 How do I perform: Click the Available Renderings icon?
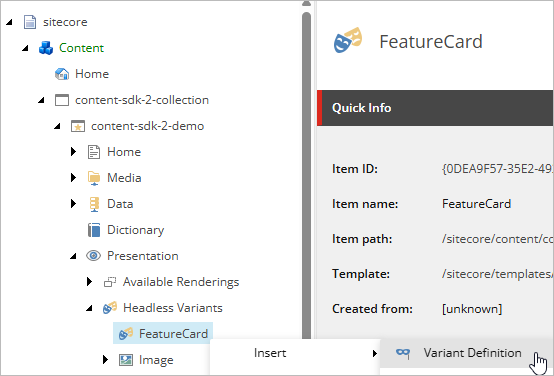110,282
